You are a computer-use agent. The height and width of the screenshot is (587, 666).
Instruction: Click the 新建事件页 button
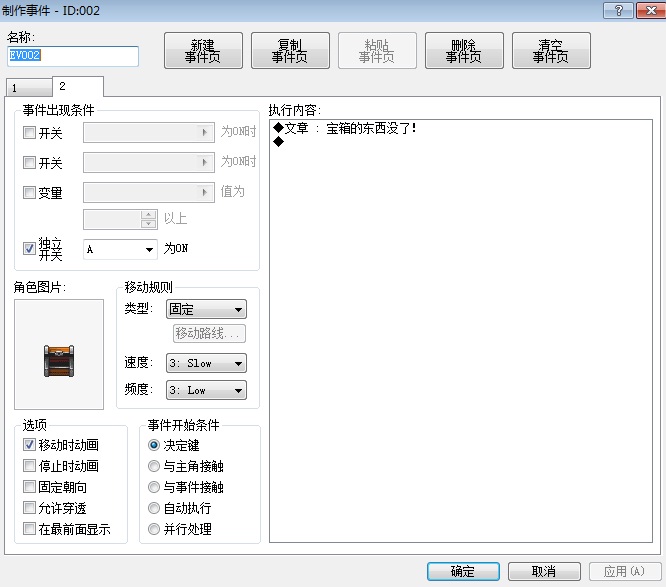(203, 51)
